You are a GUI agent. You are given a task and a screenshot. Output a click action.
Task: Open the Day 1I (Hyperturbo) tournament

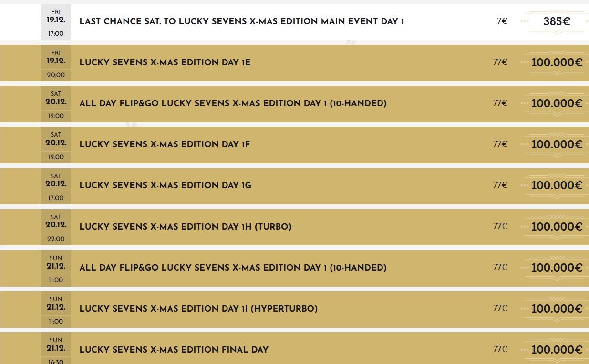click(198, 308)
